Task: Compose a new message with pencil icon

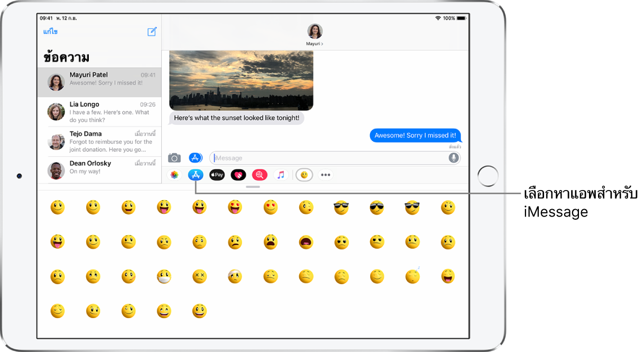Action: [152, 32]
